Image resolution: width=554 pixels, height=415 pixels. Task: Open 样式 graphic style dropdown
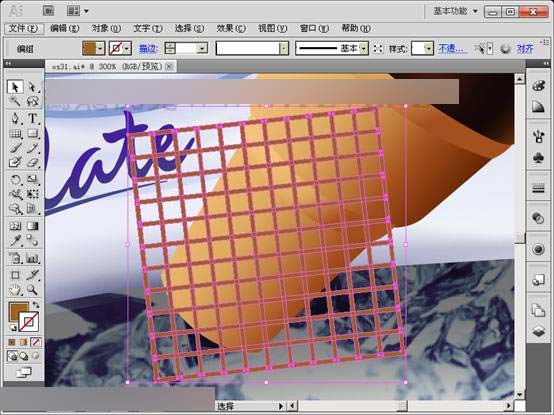click(428, 48)
